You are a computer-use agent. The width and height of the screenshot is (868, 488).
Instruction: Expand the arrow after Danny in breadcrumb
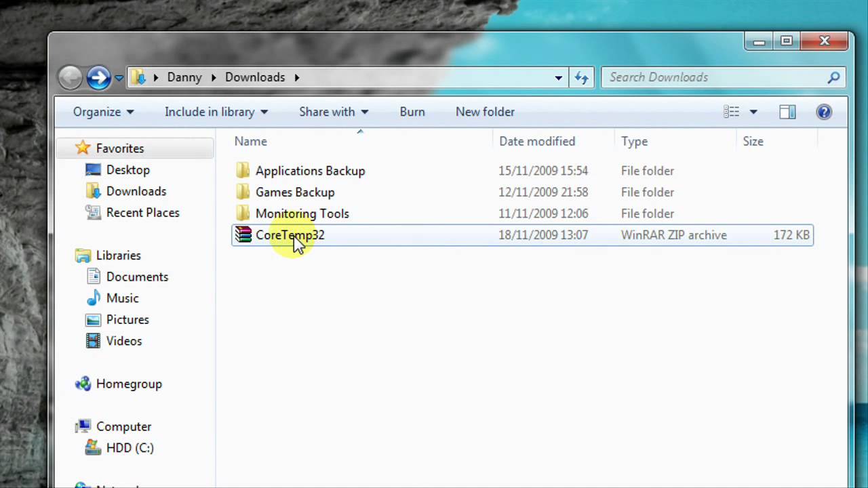213,77
